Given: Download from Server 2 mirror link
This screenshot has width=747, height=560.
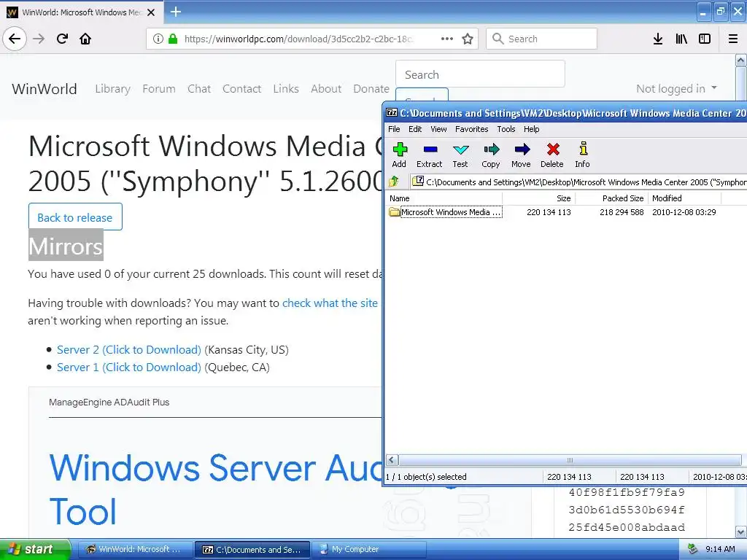Looking at the screenshot, I should pos(129,349).
